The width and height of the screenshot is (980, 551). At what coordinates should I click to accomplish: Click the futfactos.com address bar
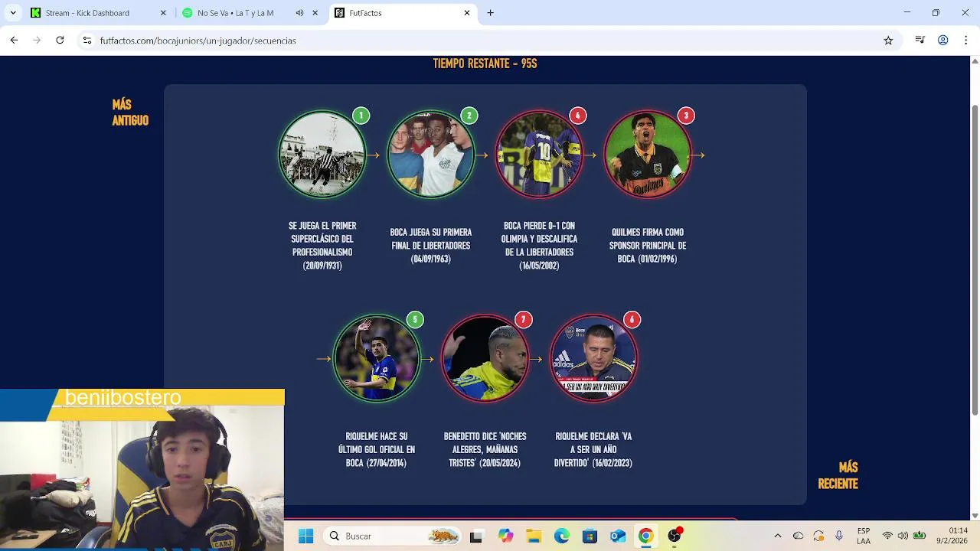pyautogui.click(x=490, y=41)
